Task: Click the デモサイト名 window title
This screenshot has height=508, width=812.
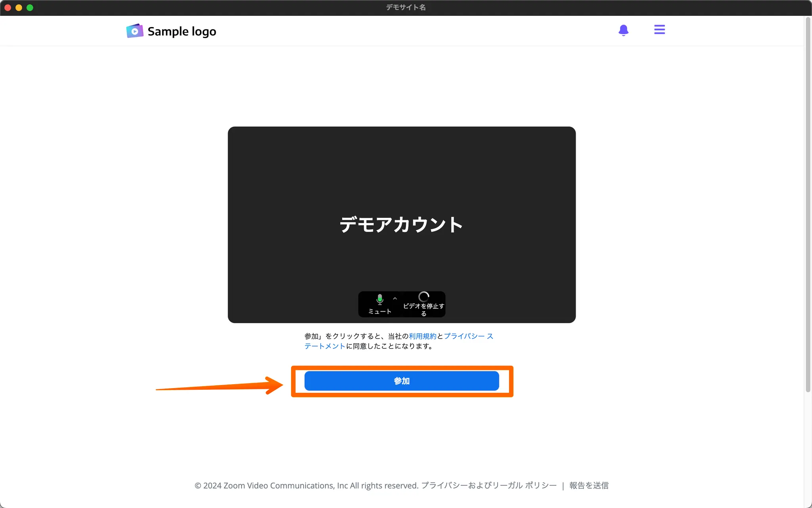Action: [x=406, y=8]
